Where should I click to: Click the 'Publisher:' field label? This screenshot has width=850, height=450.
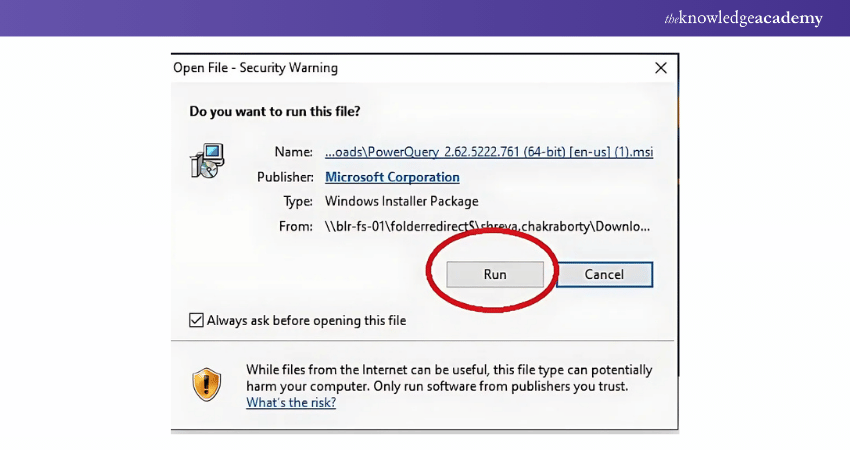285,177
